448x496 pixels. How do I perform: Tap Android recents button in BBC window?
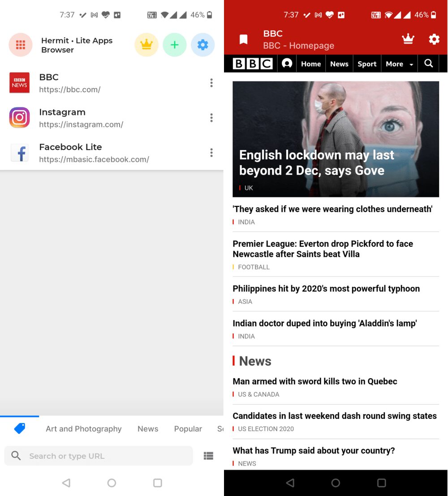[x=382, y=483]
